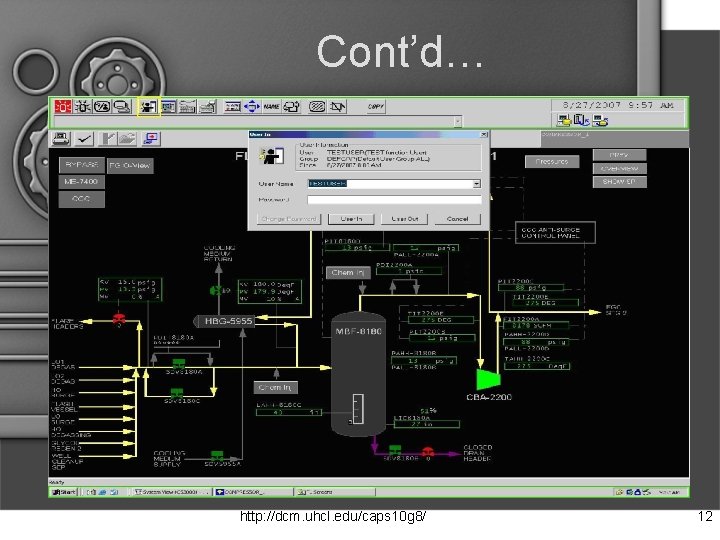
Task: Click the green SDV8180C valve
Action: point(177,393)
